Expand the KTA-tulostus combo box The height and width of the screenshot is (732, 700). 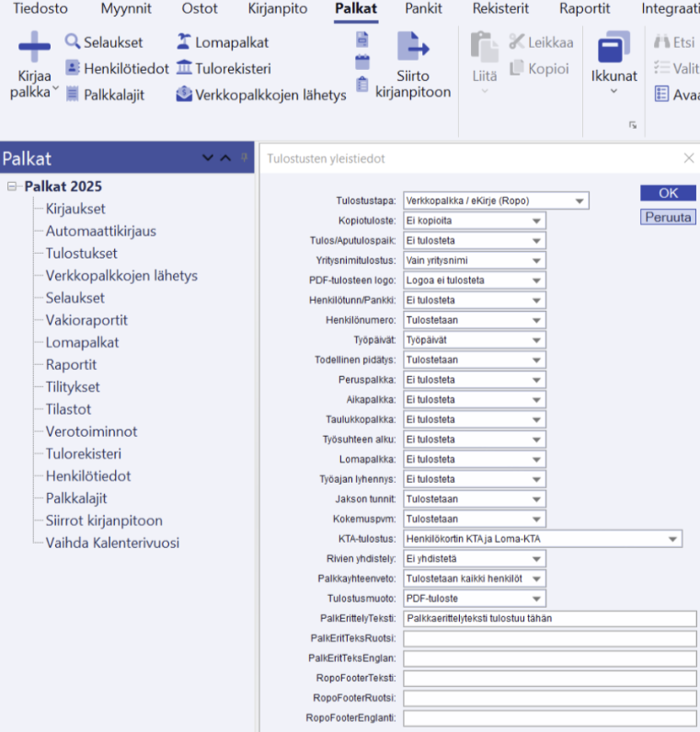(x=672, y=539)
